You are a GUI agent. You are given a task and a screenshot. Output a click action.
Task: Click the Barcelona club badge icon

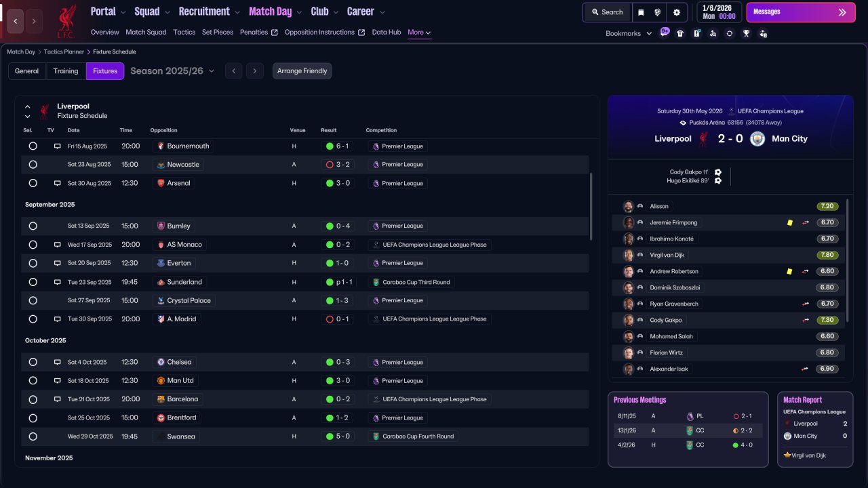[x=161, y=399]
